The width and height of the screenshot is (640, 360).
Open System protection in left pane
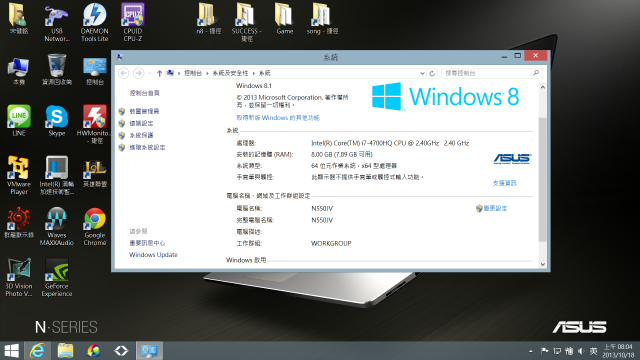click(141, 135)
